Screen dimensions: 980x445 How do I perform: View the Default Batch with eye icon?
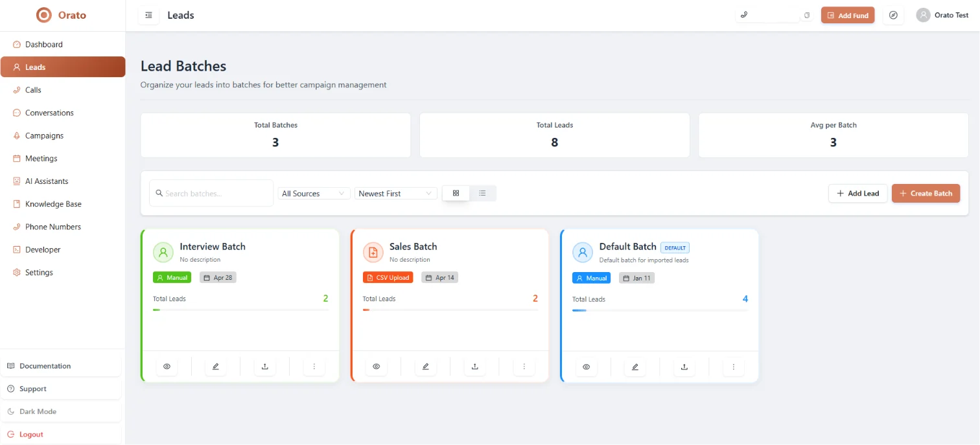(x=587, y=367)
